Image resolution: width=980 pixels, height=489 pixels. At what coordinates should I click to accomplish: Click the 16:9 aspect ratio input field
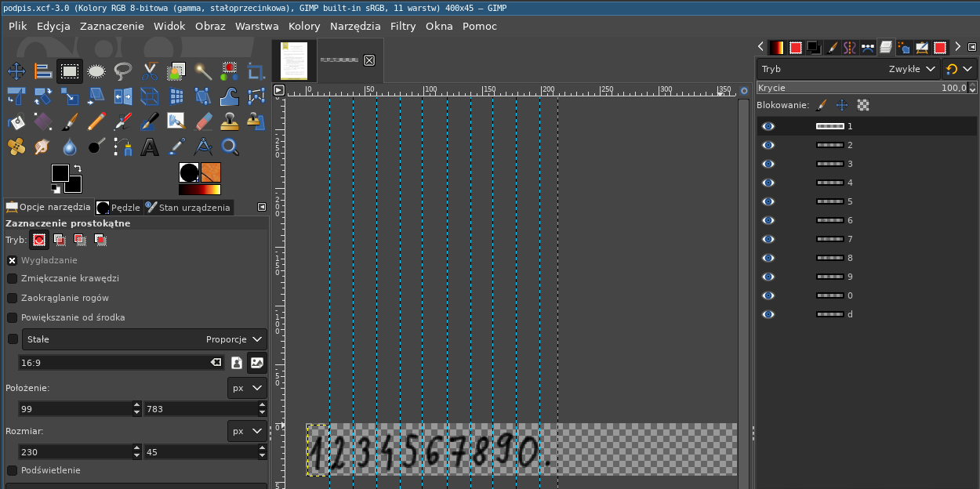coord(114,363)
